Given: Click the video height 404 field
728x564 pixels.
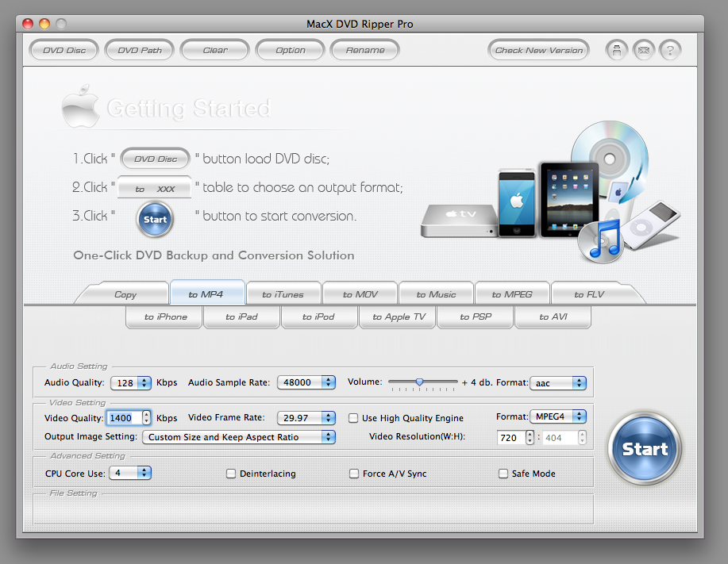Looking at the screenshot, I should (x=560, y=437).
